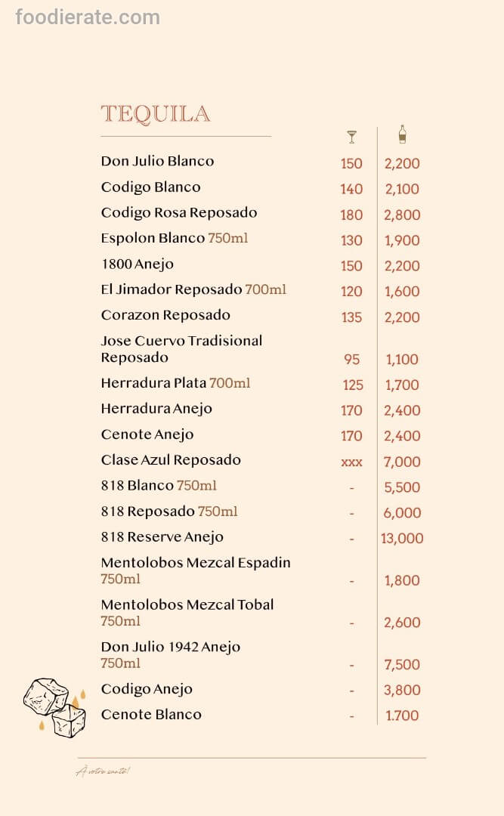Click the TEQUILA section heading
Screen dimensions: 504x816
point(156,114)
